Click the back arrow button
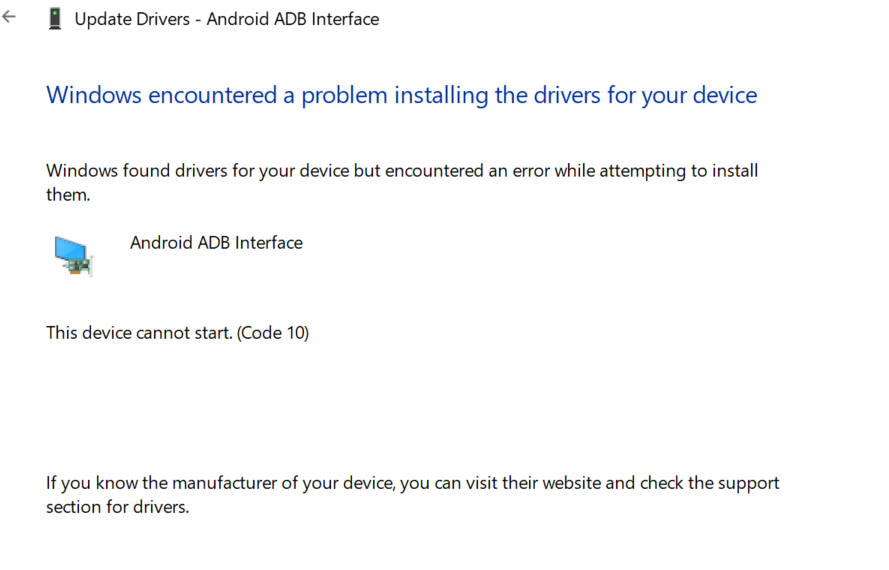 10,18
